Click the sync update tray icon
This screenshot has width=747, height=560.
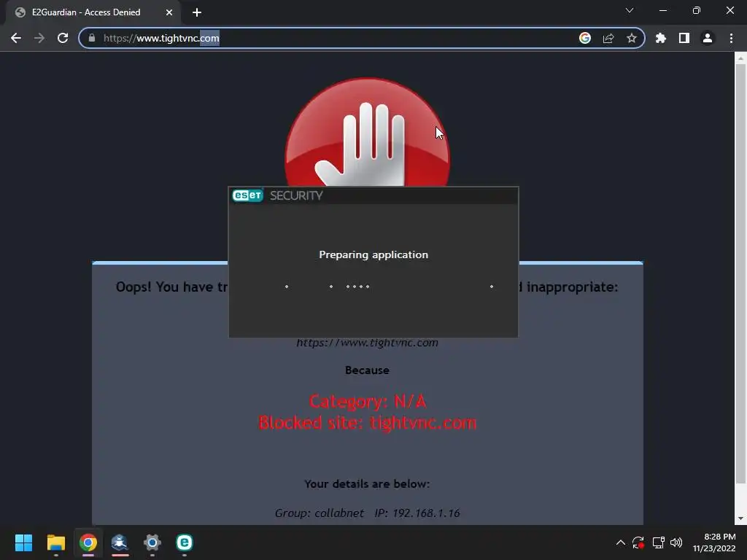pyautogui.click(x=638, y=542)
